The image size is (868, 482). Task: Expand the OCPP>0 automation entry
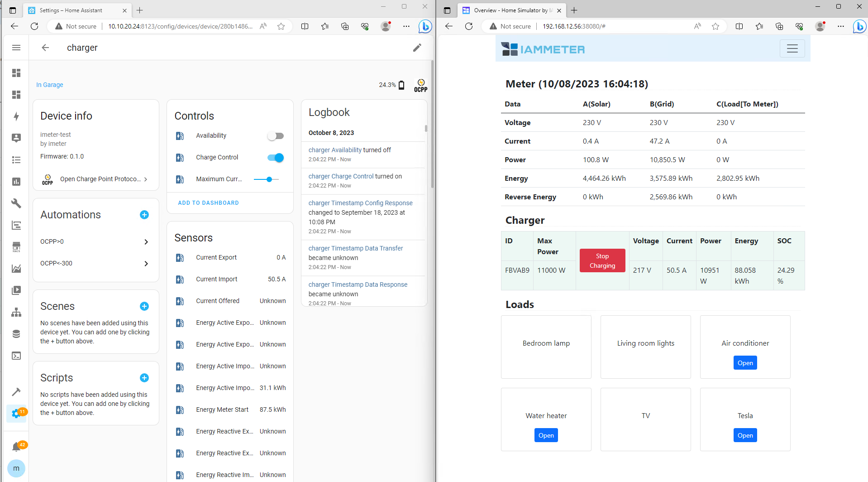point(146,242)
